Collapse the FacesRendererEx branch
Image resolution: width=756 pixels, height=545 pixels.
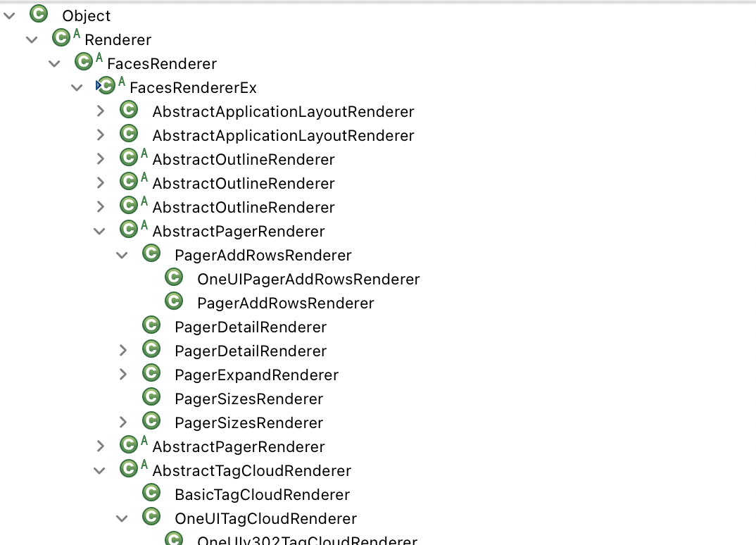click(77, 87)
